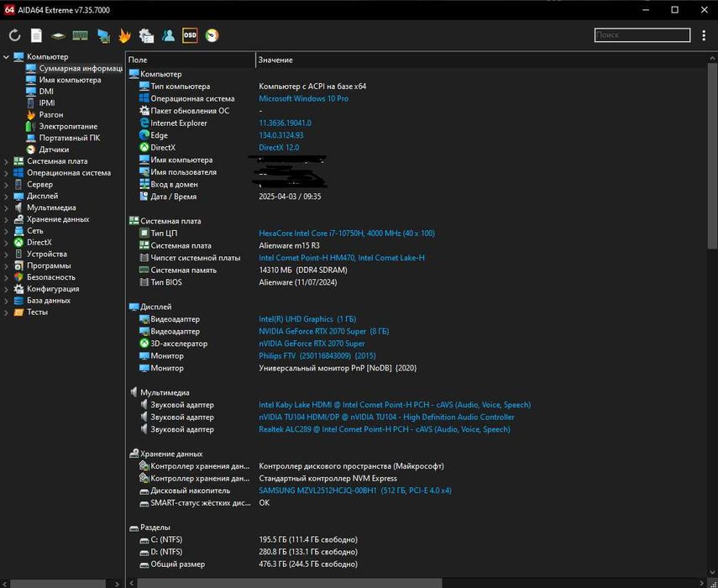
Task: Launch the system stability test flame icon
Action: pos(124,35)
